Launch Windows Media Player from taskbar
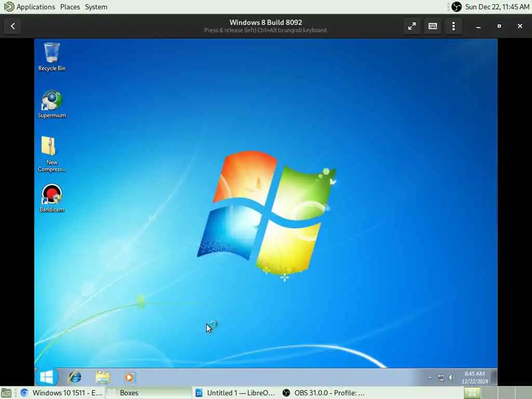Viewport: 532px width, 399px height. pyautogui.click(x=129, y=377)
